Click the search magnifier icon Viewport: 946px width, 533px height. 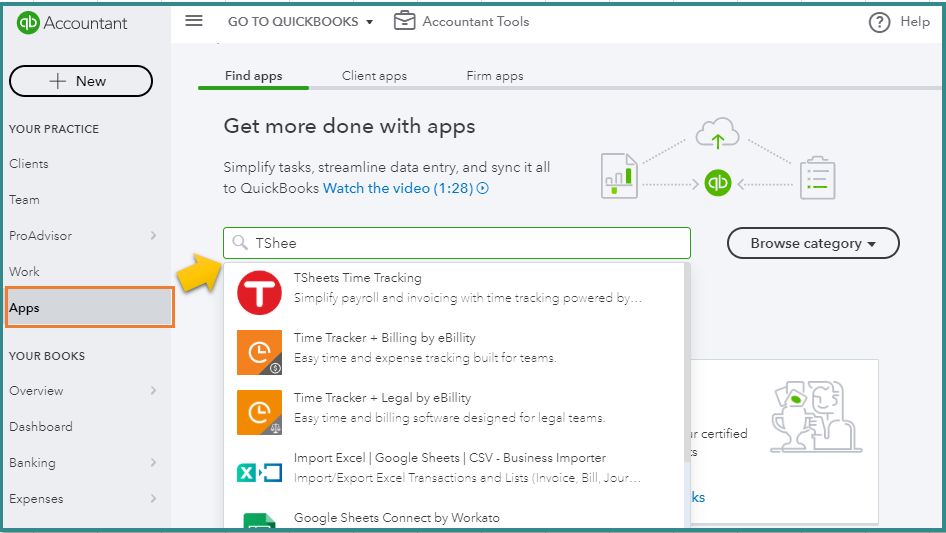click(240, 243)
